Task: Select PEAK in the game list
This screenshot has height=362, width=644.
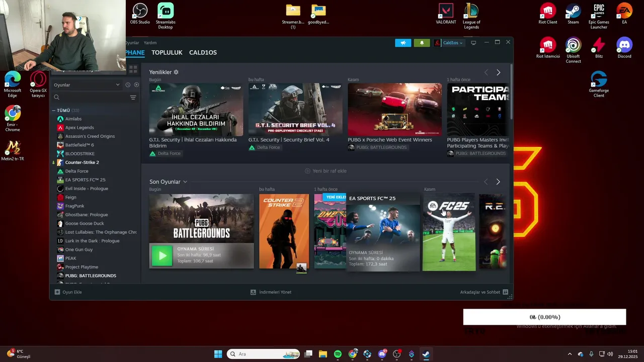Action: point(70,258)
